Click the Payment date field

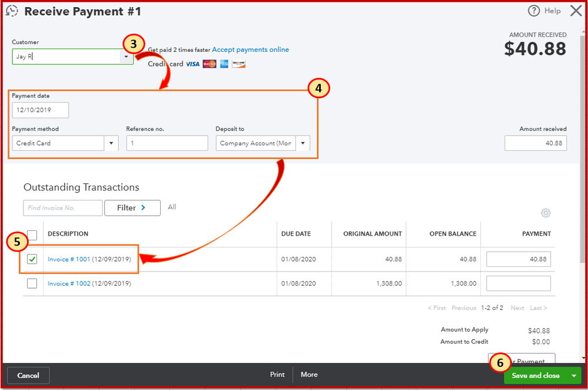[41, 110]
